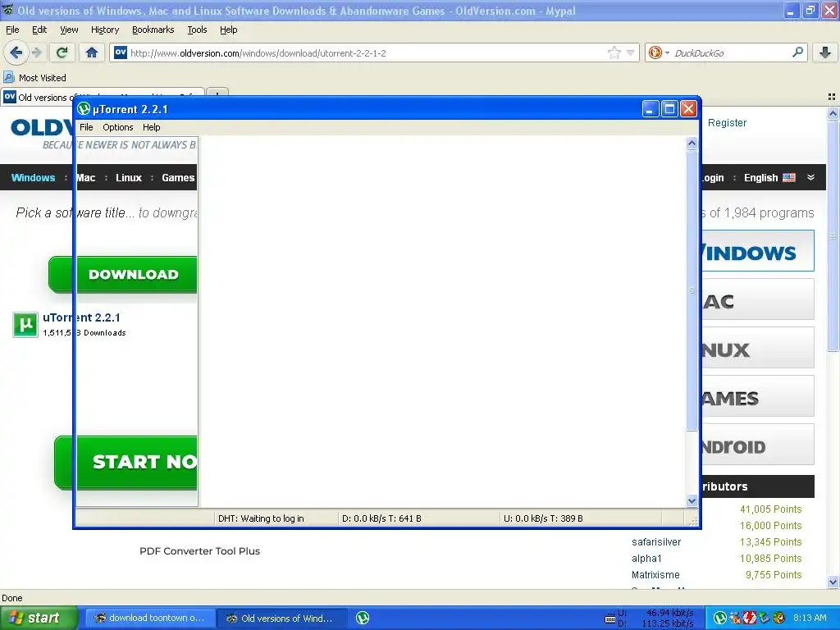Click the red flash tray icon

[749, 619]
